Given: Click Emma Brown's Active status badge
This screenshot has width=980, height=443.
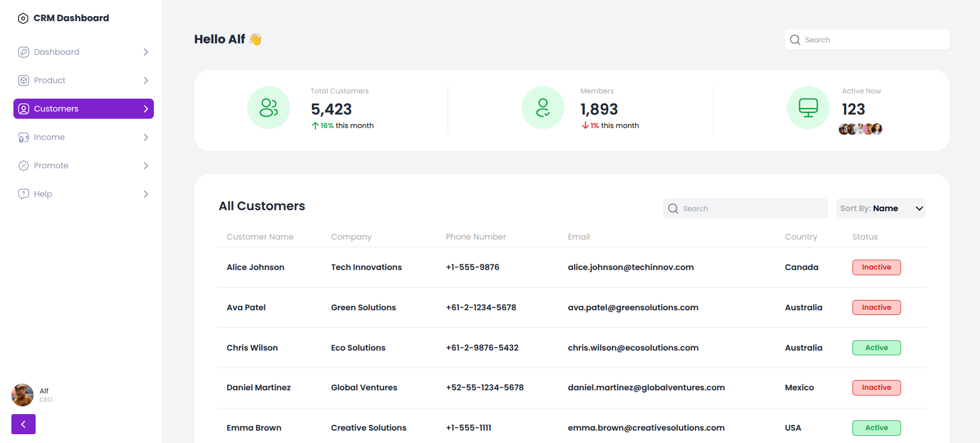Looking at the screenshot, I should click(876, 428).
